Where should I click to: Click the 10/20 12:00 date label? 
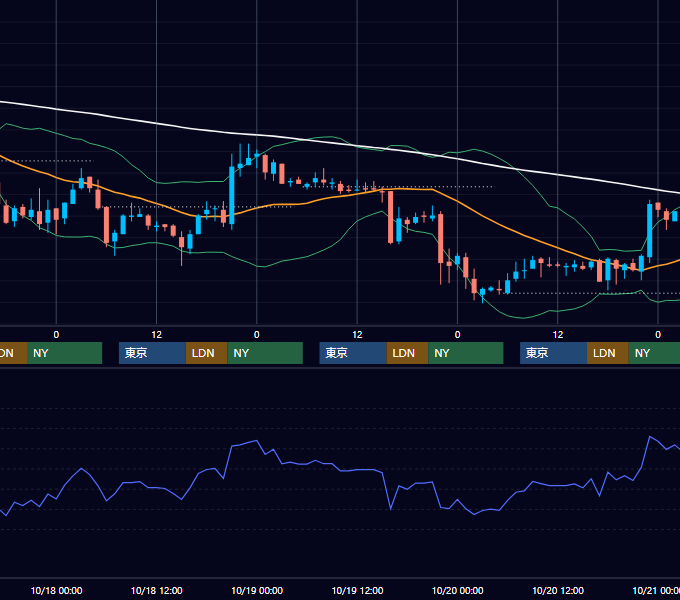click(x=558, y=590)
